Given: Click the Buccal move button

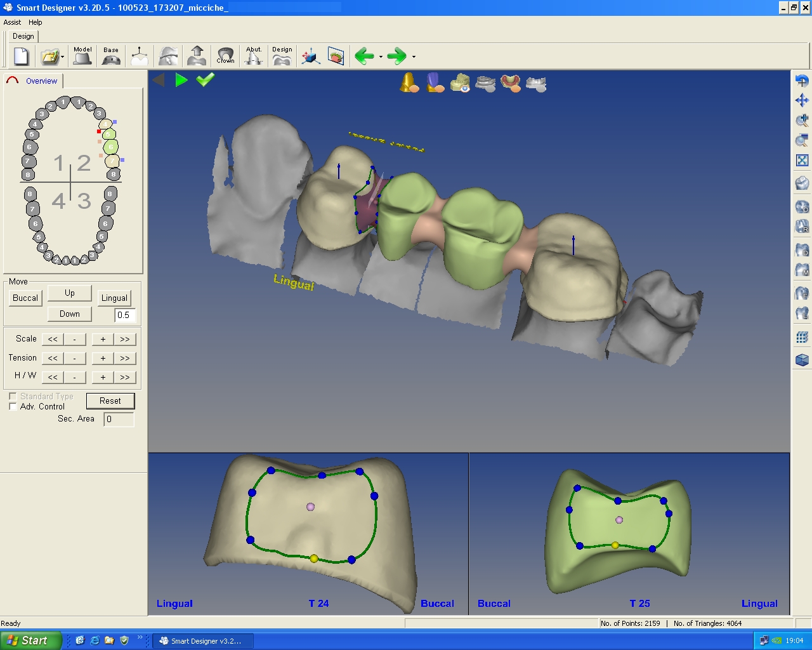Looking at the screenshot, I should point(25,298).
